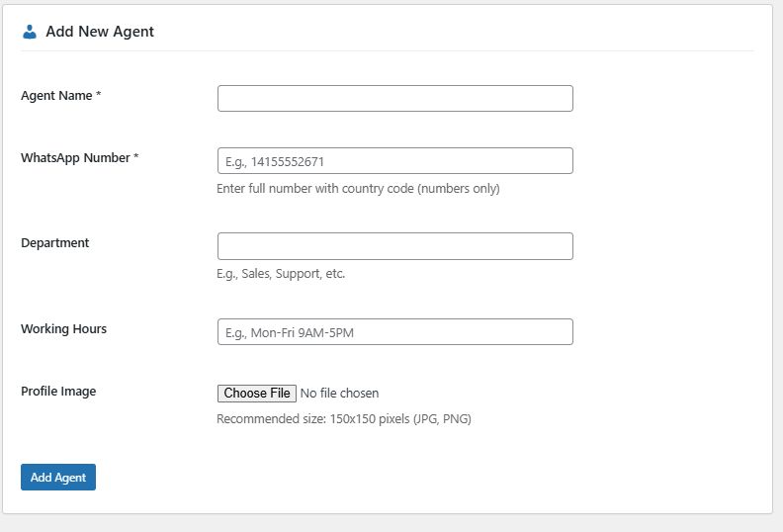The image size is (783, 532).
Task: Click the No file chosen text
Action: click(x=339, y=394)
